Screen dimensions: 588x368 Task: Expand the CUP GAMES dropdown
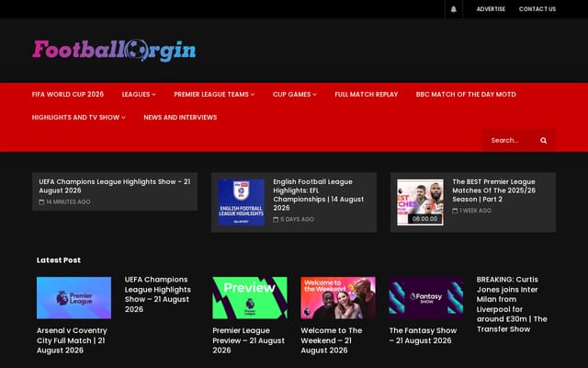(294, 94)
